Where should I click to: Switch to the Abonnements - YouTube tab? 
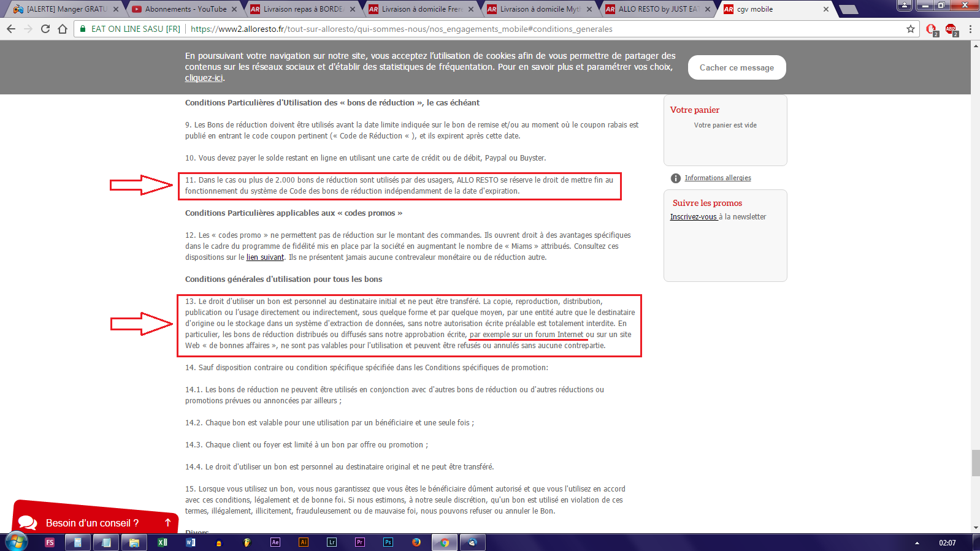tap(186, 9)
